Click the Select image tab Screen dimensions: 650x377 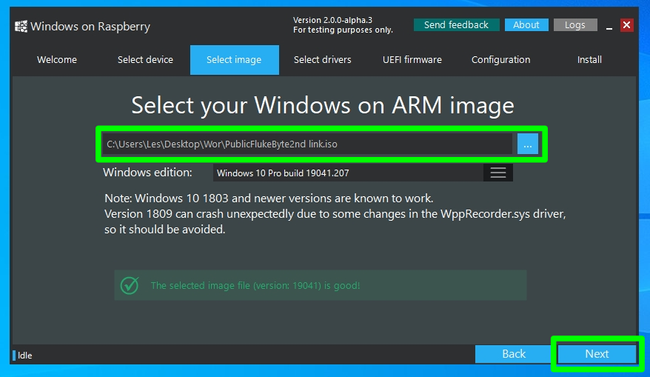pos(234,60)
